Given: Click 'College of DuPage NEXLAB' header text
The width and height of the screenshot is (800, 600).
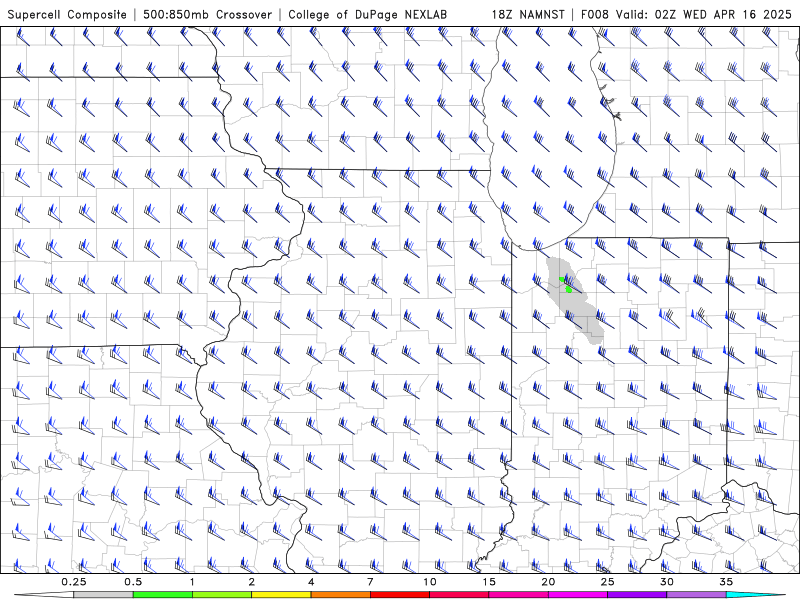Looking at the screenshot, I should (x=367, y=15).
